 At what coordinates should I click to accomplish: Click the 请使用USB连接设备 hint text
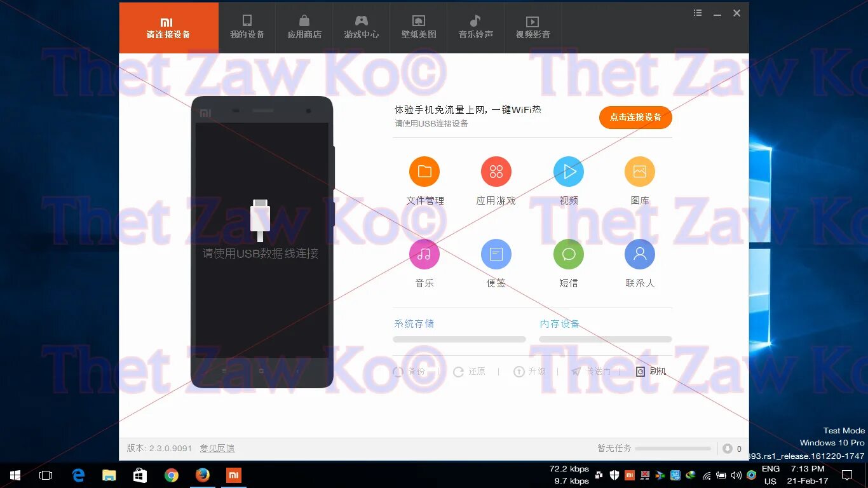[x=431, y=123]
